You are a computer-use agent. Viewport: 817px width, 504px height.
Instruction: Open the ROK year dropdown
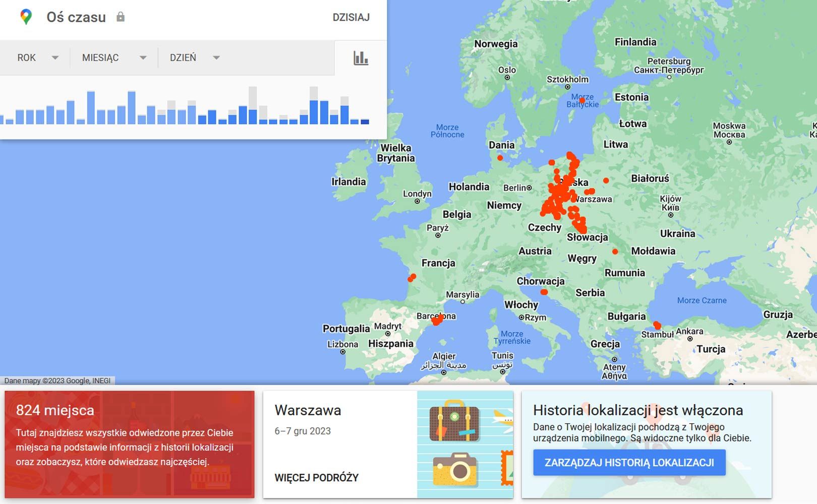[38, 57]
